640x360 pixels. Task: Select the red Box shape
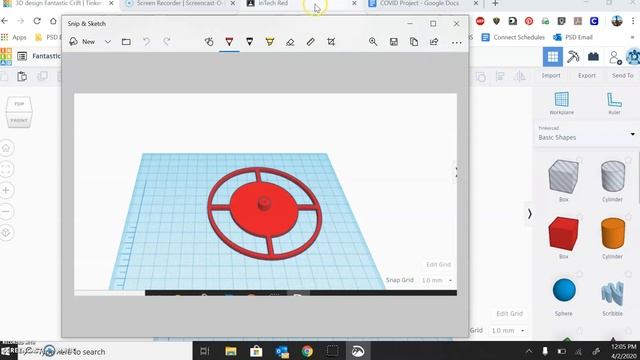tap(563, 237)
